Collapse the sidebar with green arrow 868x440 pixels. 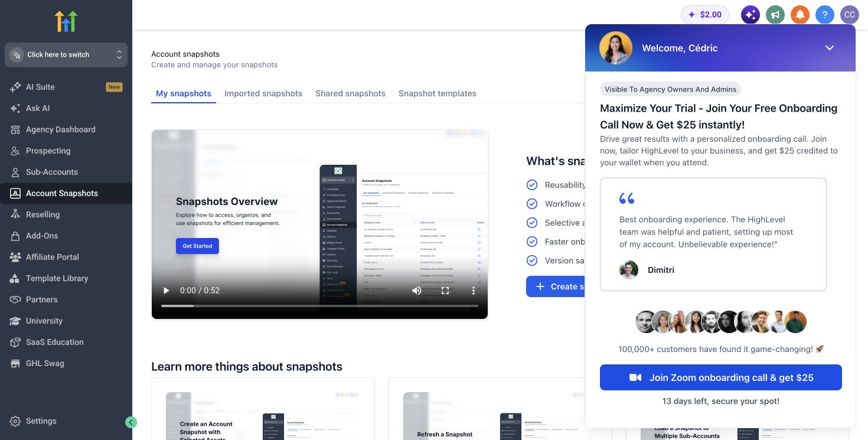click(131, 422)
